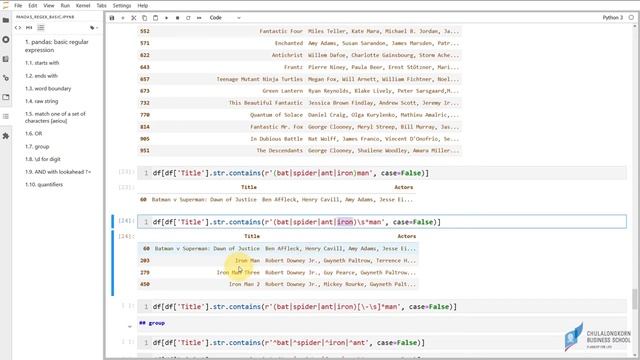Click code cell 23 with '(bat|spider|ant|iron)man'
This screenshot has height=360, width=640.
tap(382, 173)
